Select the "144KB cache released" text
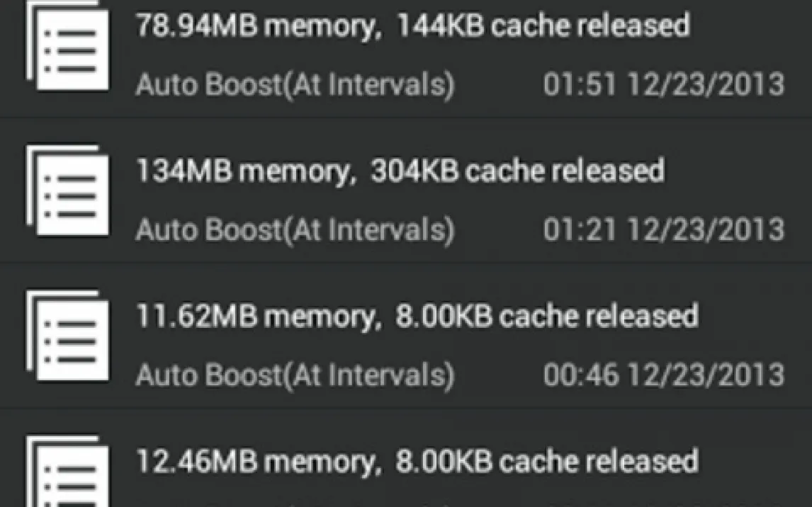 pyautogui.click(x=543, y=26)
